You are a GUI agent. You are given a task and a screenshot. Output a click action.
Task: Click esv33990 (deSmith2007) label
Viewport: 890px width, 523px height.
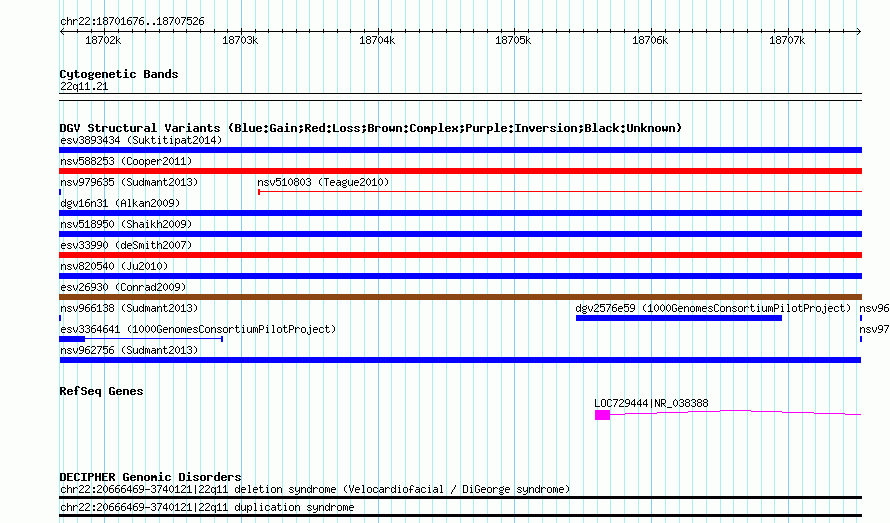point(126,245)
